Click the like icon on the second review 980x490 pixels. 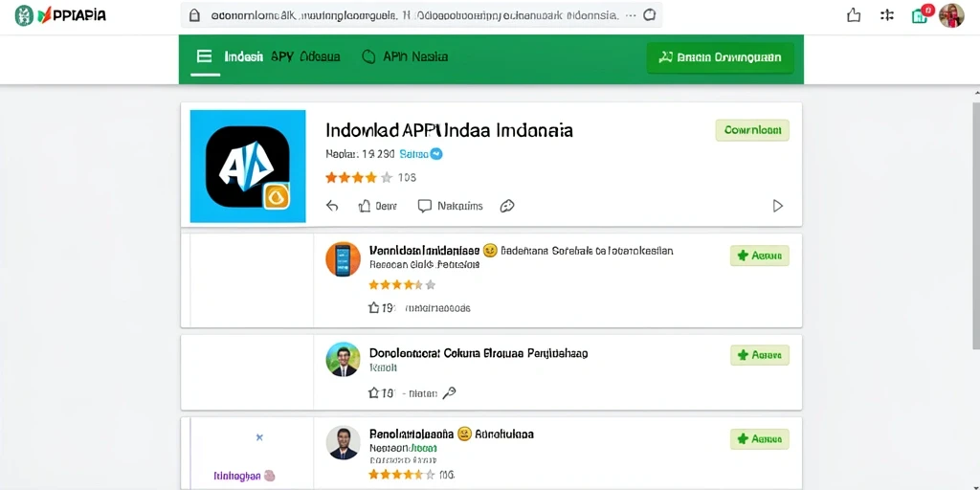[x=374, y=393]
